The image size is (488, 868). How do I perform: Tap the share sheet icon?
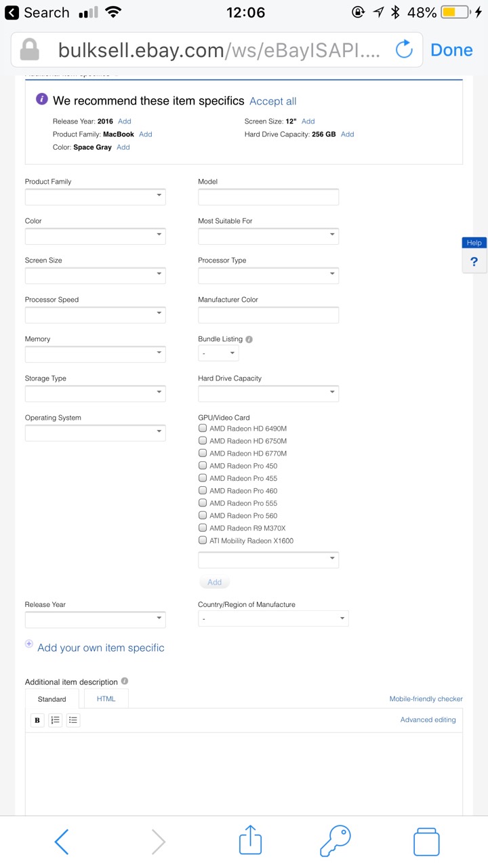pos(250,841)
